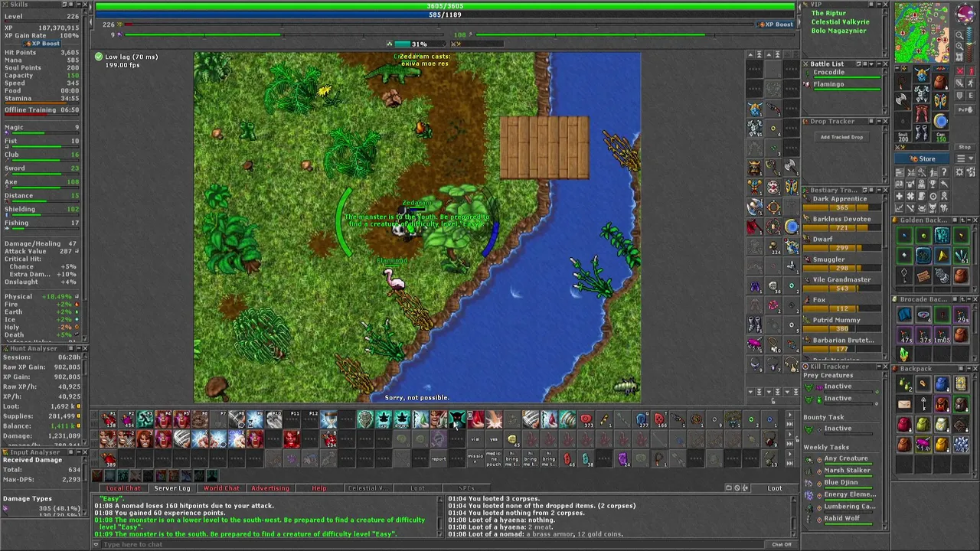Click the right-pane Loot channel tab
Screen dimensions: 980x551
(x=775, y=488)
